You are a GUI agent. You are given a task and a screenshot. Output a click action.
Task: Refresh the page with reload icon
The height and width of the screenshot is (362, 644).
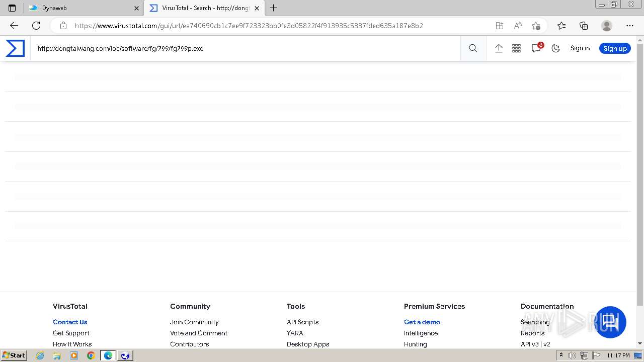36,26
